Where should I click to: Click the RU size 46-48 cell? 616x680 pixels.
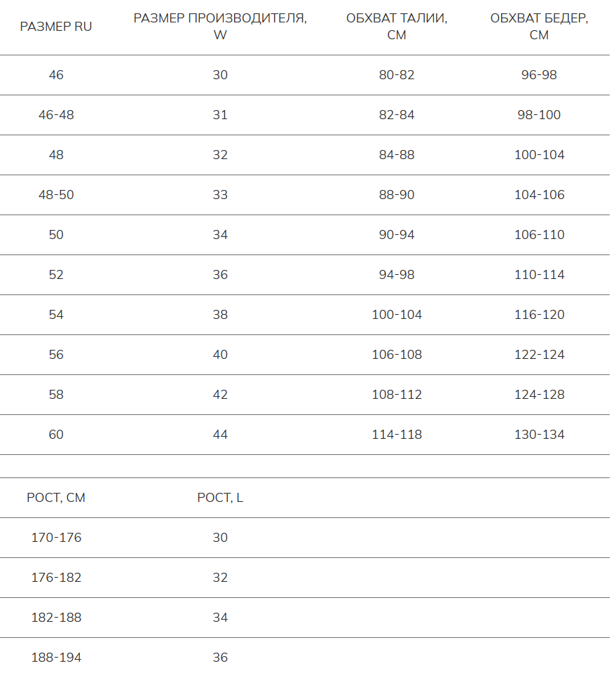(x=56, y=115)
